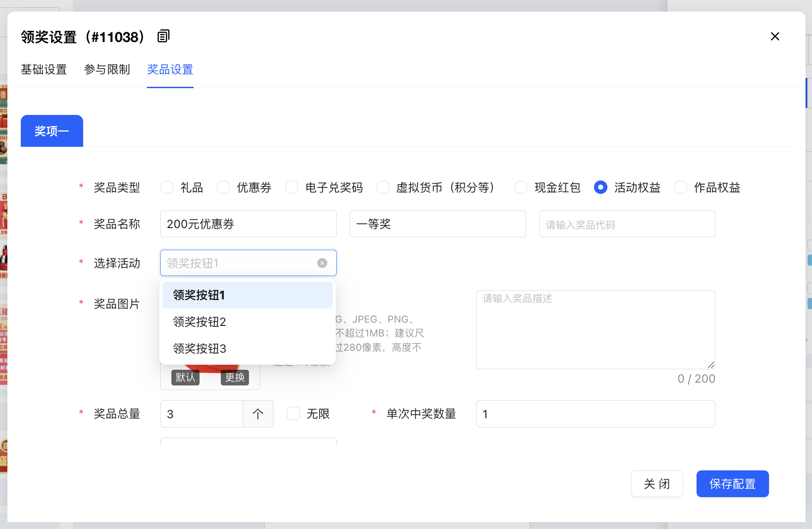Pick 领奖按钮2 from the list
Image resolution: width=812 pixels, height=529 pixels.
click(x=200, y=322)
